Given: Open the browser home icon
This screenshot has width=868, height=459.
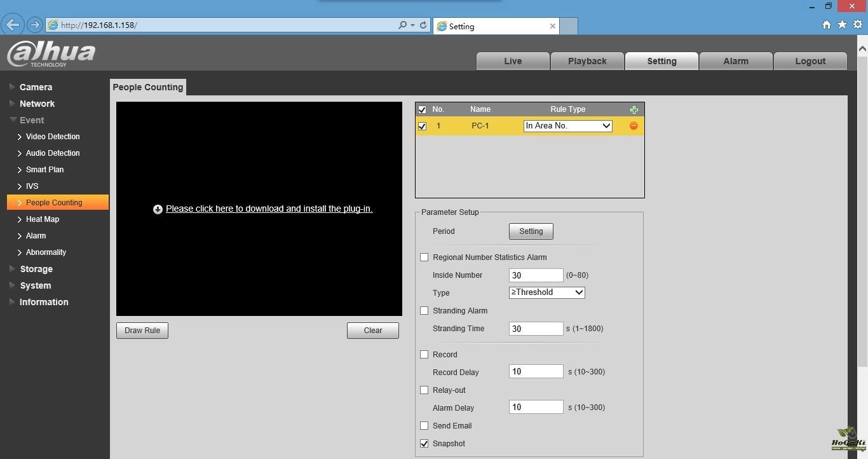Looking at the screenshot, I should 826,25.
